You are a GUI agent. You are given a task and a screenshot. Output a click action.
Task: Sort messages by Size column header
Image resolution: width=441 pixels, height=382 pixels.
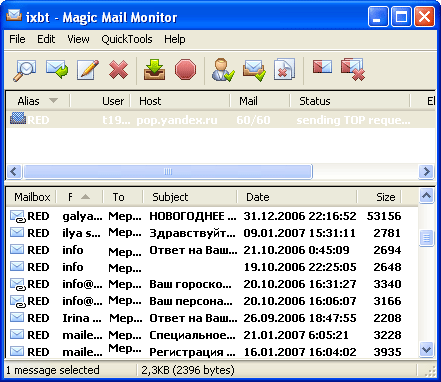[x=379, y=197]
